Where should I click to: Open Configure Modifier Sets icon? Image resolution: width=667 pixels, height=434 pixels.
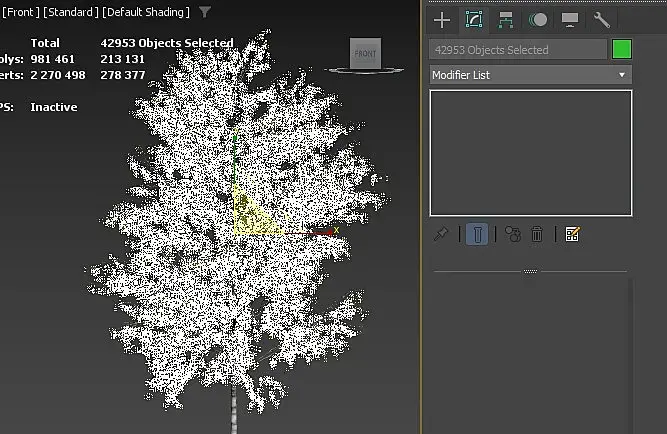pyautogui.click(x=572, y=234)
